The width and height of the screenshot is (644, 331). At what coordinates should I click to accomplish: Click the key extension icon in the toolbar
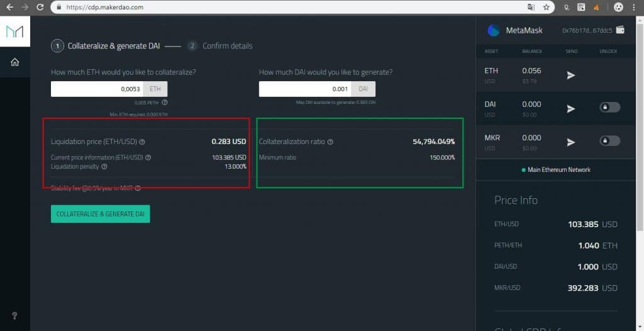567,7
